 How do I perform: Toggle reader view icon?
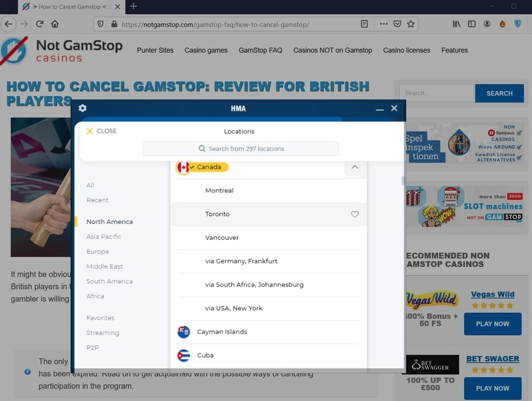365,24
